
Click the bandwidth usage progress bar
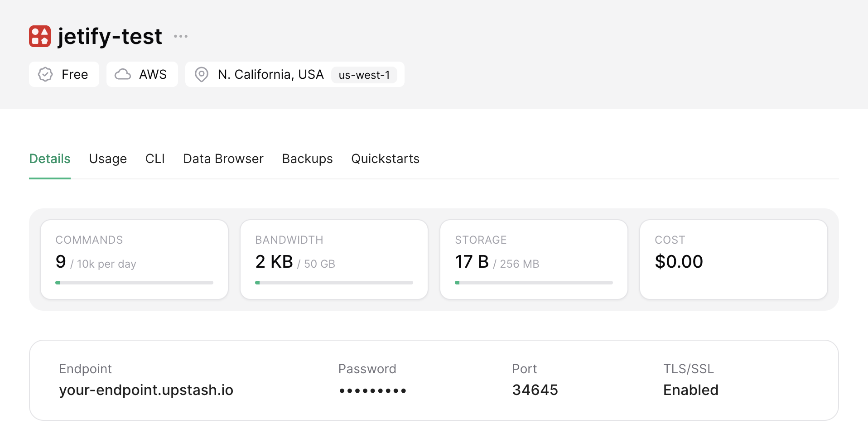pos(334,282)
